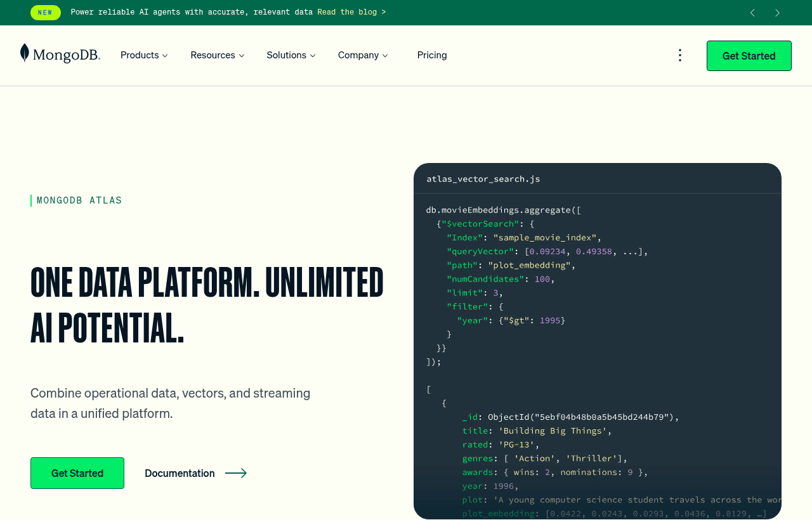Show next announcement banner arrow
812x520 pixels.
(x=777, y=13)
